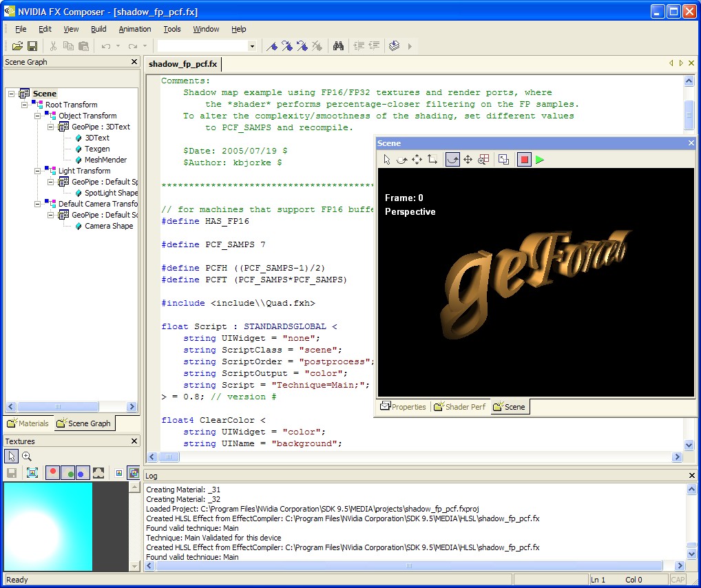The height and width of the screenshot is (588, 701).
Task: Select the shadow_fp_pcf.fx editor tab
Action: pos(183,64)
